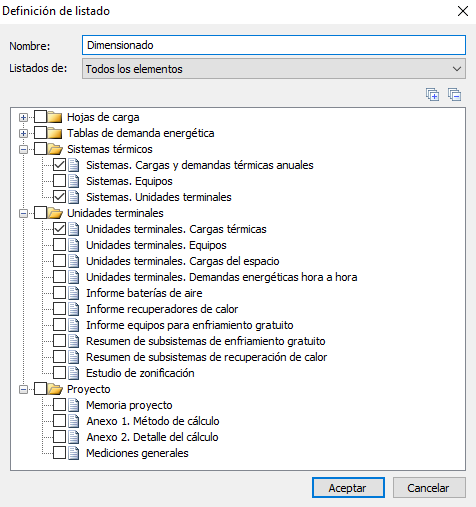This screenshot has width=476, height=507.
Task: Enable Informe equipos para enfriamiento gratuito checkbox
Action: (x=59, y=325)
